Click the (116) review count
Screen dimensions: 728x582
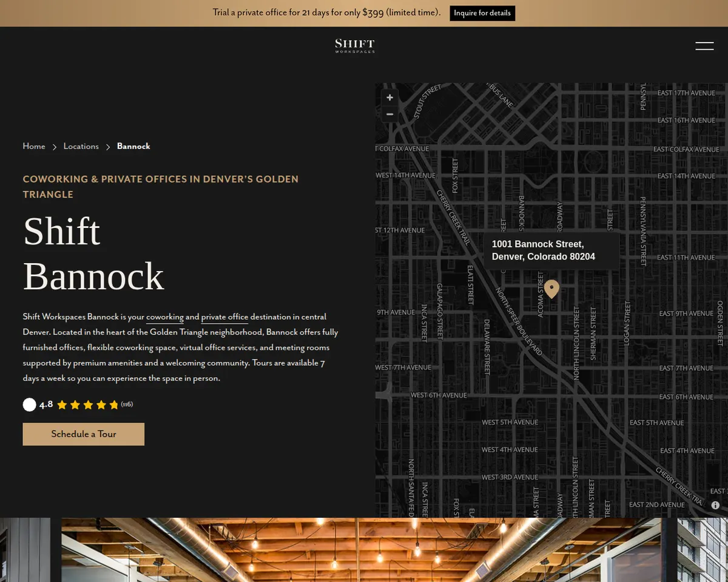coord(127,404)
